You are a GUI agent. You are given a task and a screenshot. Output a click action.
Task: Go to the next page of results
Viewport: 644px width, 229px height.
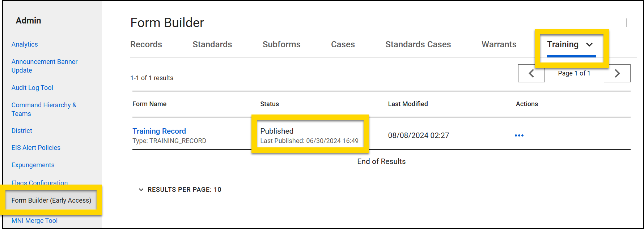pyautogui.click(x=617, y=73)
